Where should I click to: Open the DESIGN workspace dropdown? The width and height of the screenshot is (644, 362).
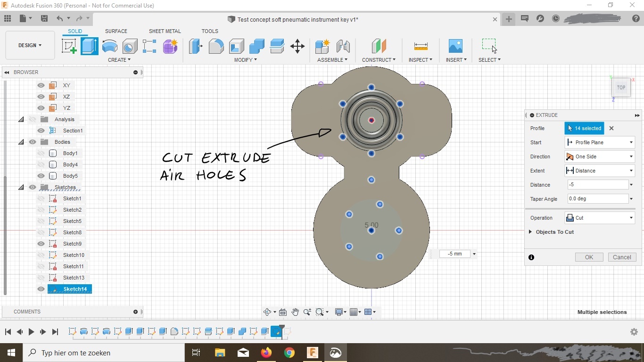[30, 45]
